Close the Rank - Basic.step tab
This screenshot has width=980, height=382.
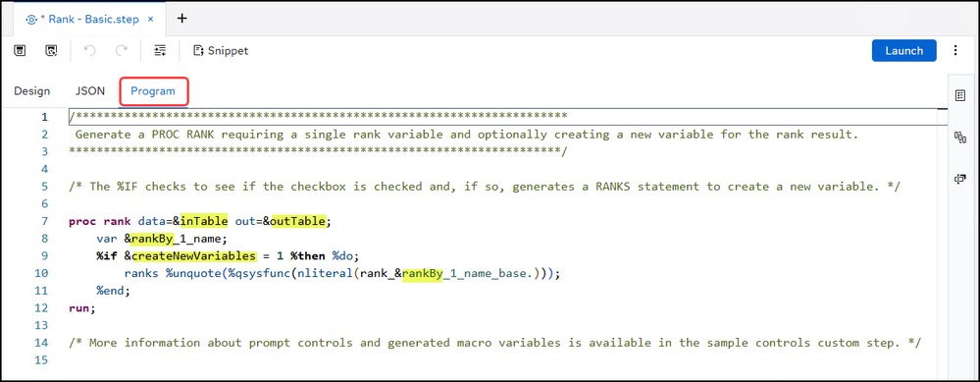150,19
